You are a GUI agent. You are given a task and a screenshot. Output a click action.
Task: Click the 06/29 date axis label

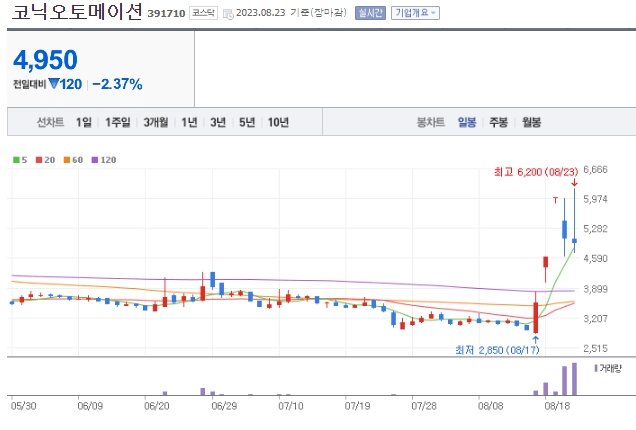click(224, 406)
